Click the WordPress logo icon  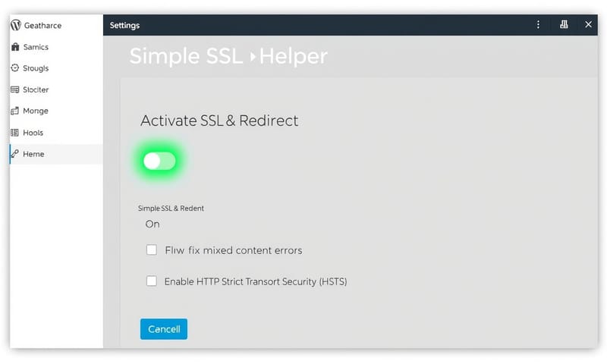point(15,25)
